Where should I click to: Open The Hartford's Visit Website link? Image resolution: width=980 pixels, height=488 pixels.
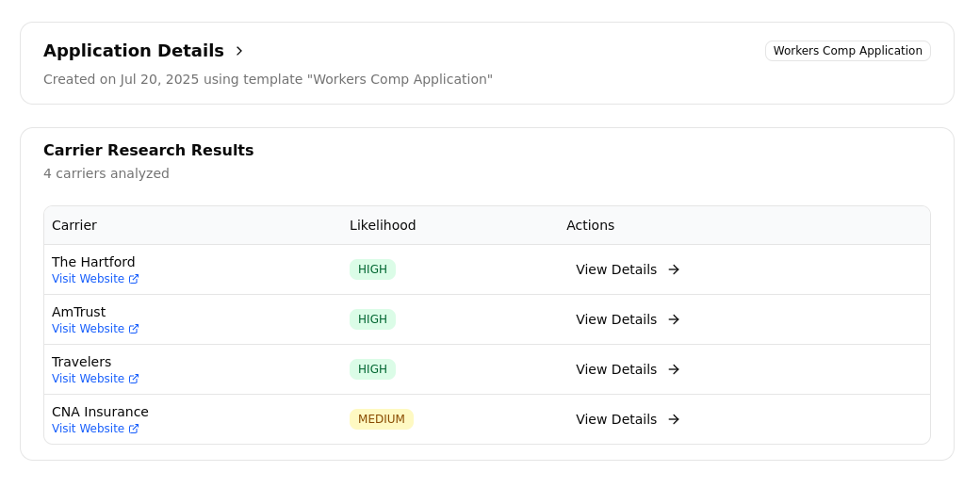click(x=95, y=279)
